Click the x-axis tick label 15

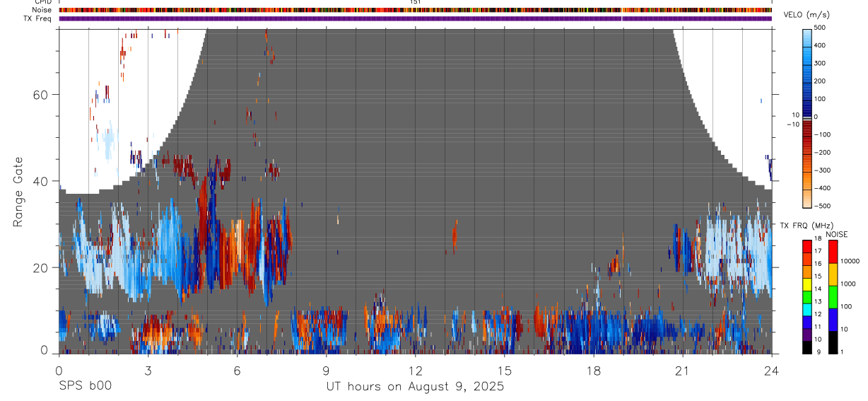click(x=504, y=370)
